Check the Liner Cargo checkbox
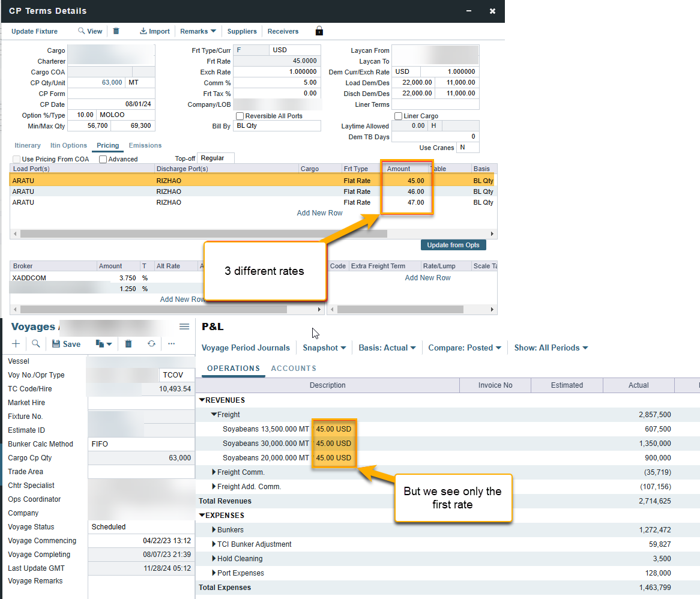The height and width of the screenshot is (599, 700). (398, 116)
